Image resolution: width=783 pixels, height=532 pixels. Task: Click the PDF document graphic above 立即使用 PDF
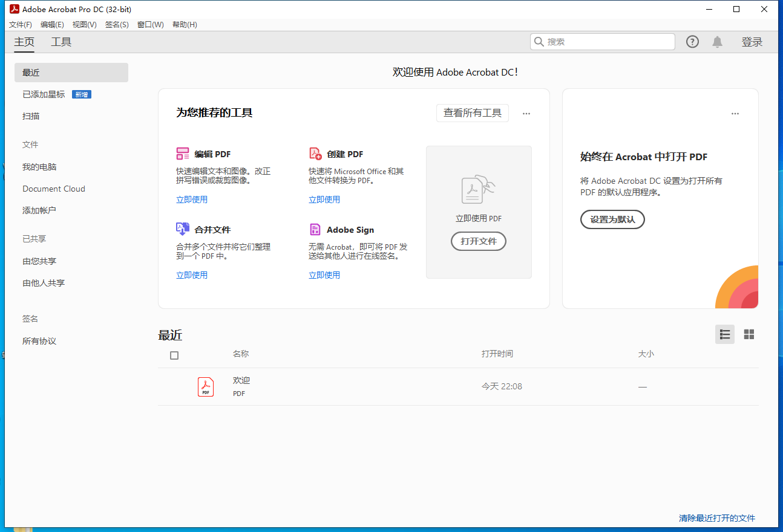point(478,190)
